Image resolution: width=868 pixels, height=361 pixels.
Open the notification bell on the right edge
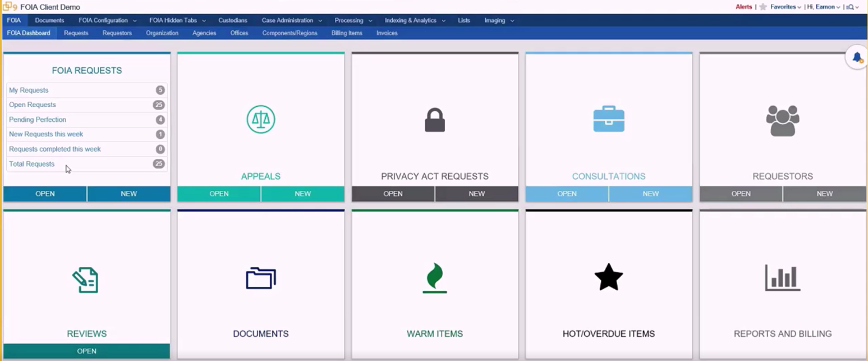[x=857, y=57]
